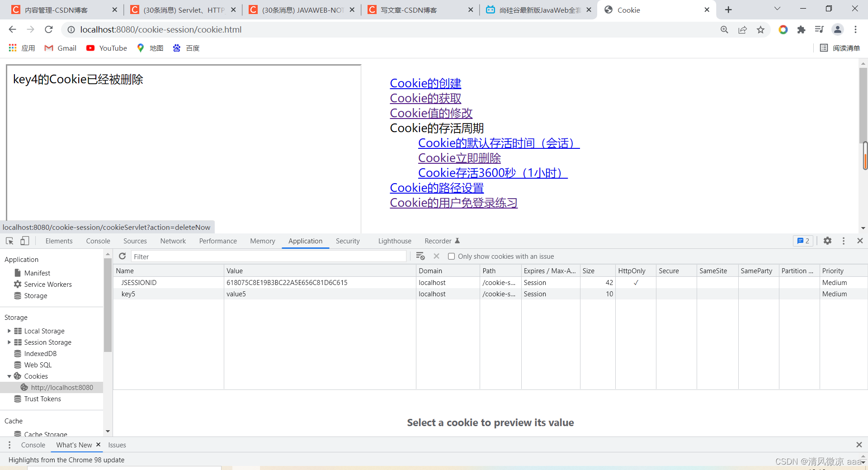Click the 'Cookie的创建' link
Viewport: 868px width, 470px height.
click(425, 83)
